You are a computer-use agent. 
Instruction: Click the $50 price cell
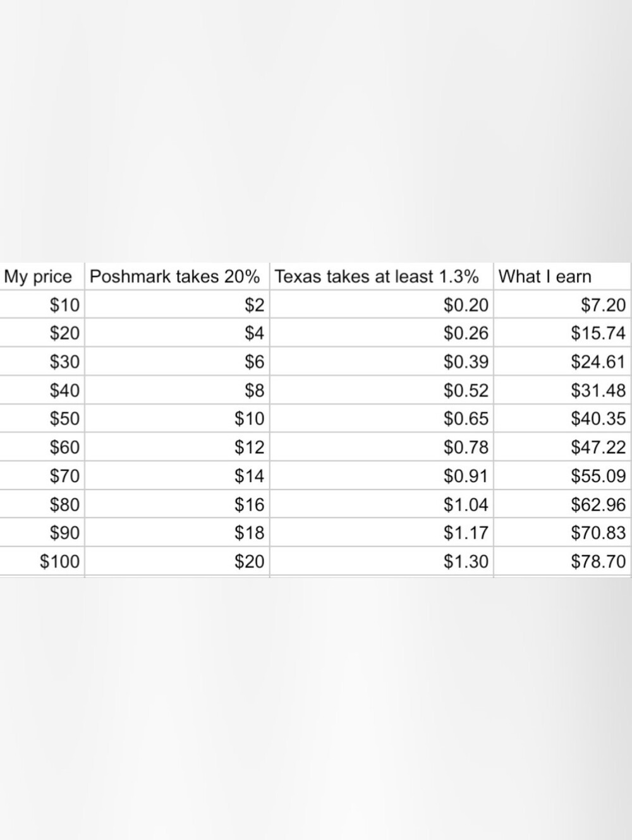click(42, 419)
